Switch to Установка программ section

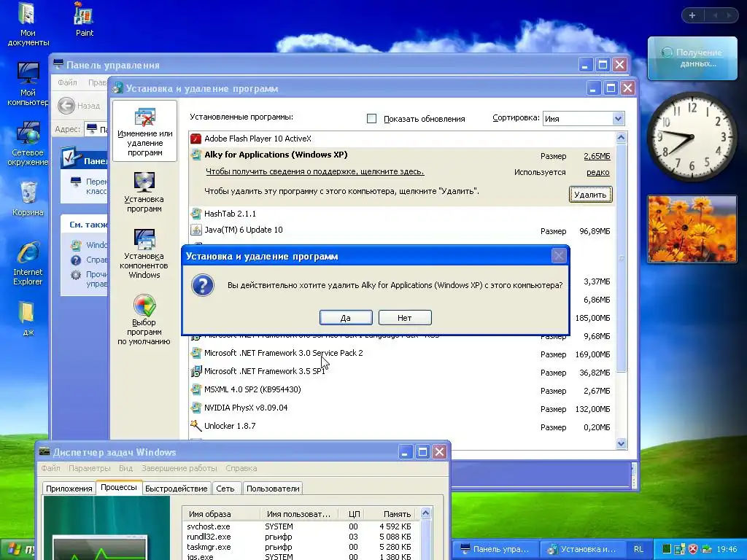tap(144, 192)
